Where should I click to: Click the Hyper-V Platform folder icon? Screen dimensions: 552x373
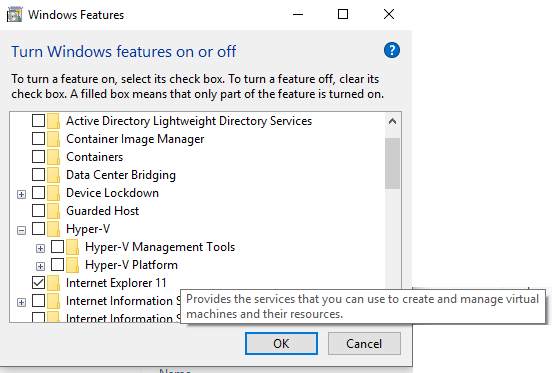tap(73, 265)
